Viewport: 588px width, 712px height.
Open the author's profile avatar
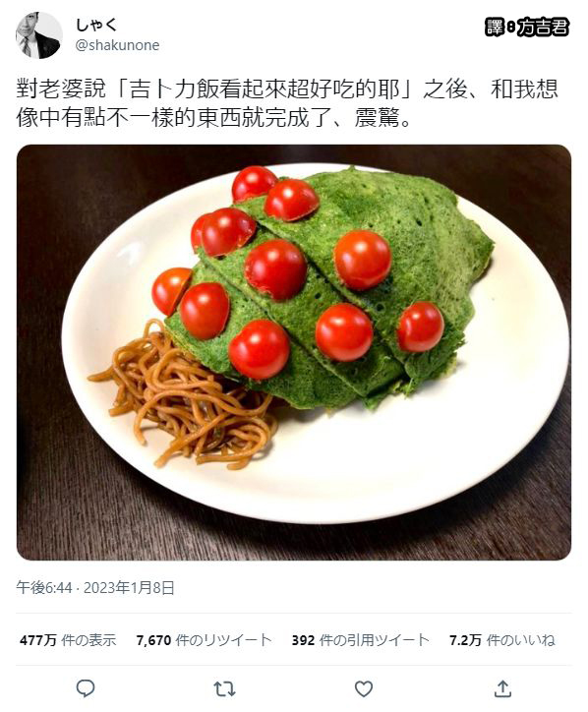click(x=39, y=35)
